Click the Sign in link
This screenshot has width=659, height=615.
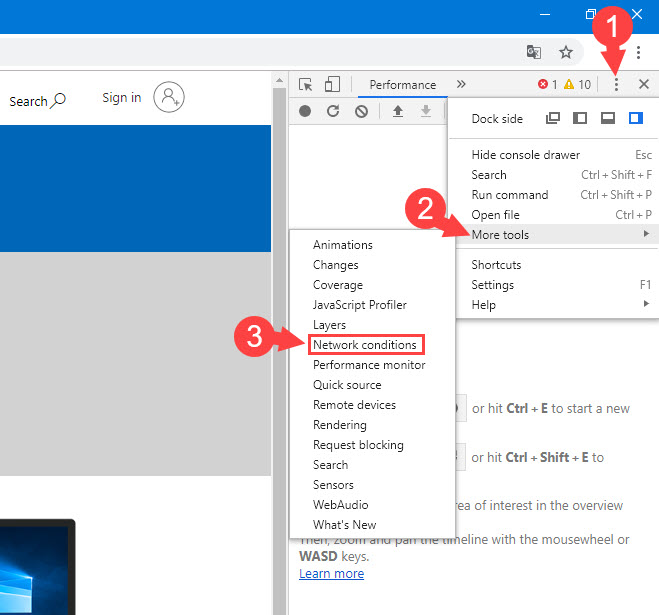pyautogui.click(x=121, y=98)
